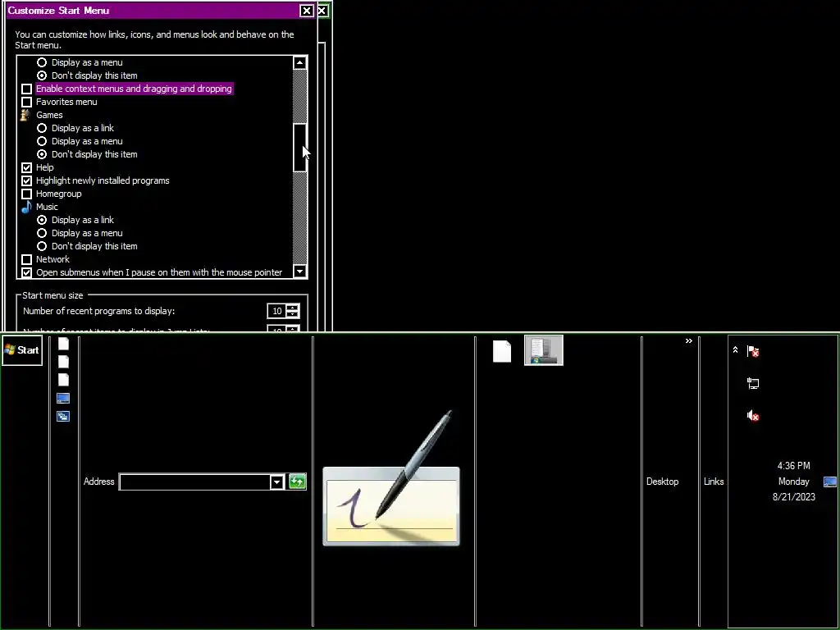This screenshot has width=840, height=630.
Task: Open the Tablet PC Input Panel pen icon
Action: pos(391,478)
